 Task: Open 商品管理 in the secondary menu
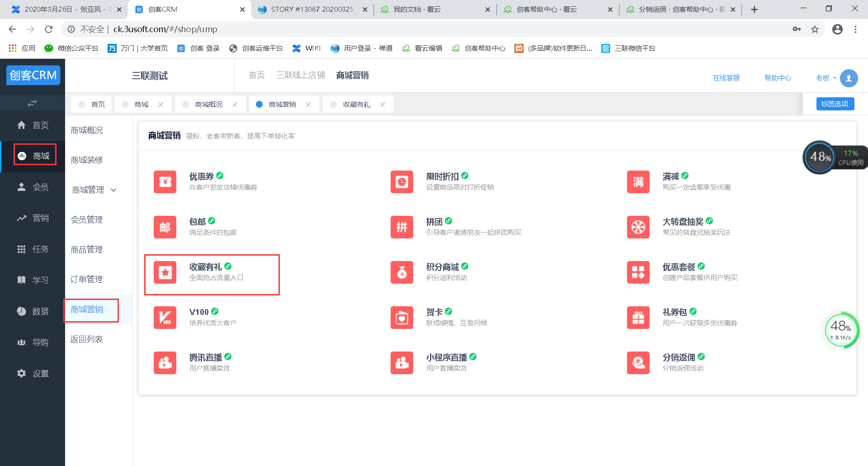click(87, 250)
